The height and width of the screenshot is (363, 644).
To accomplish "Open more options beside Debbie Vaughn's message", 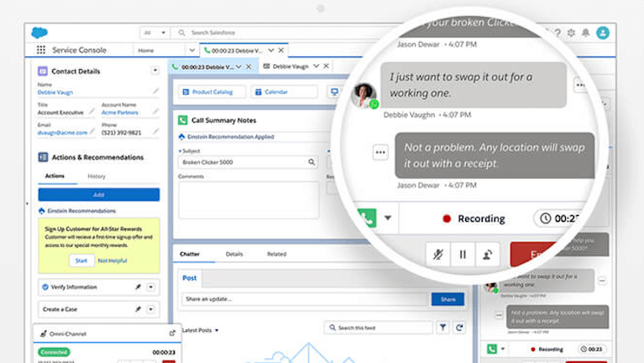I will pyautogui.click(x=580, y=85).
